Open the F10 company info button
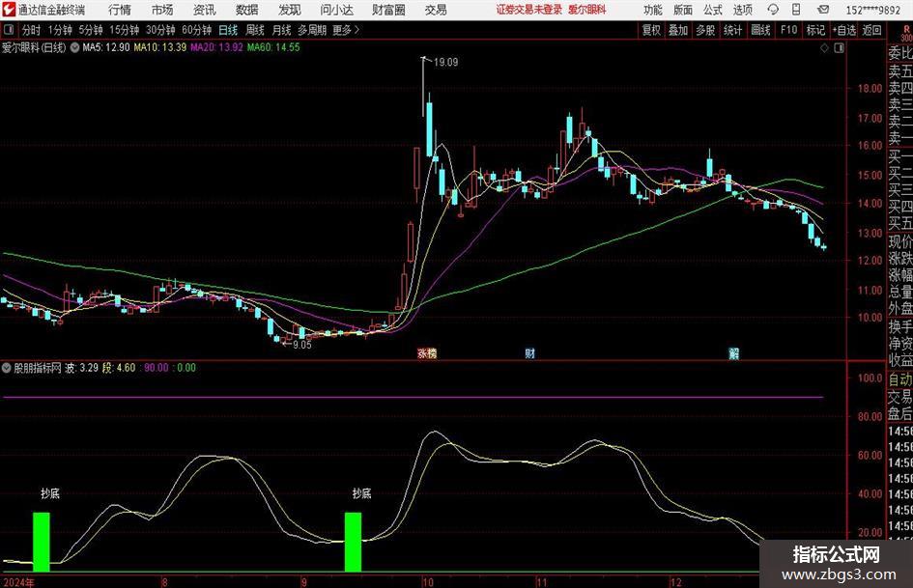913x588 pixels. pos(788,30)
